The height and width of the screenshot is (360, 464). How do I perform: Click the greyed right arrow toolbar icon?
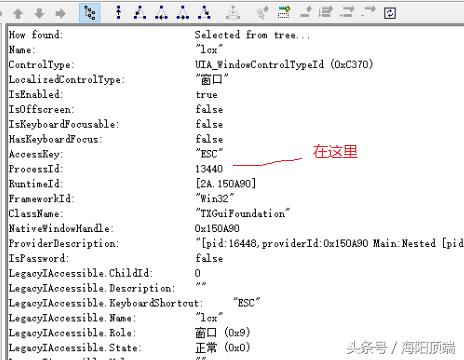(61, 14)
